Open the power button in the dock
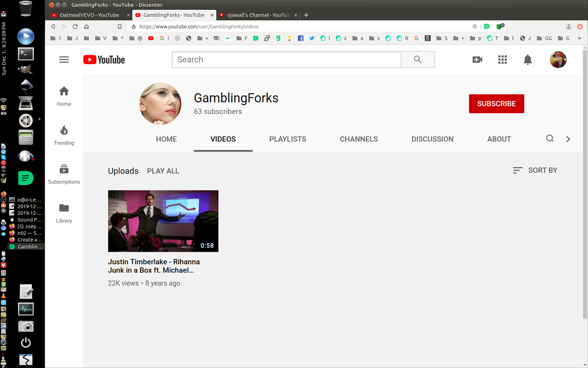Viewport: 588px width, 368px height. (26, 342)
